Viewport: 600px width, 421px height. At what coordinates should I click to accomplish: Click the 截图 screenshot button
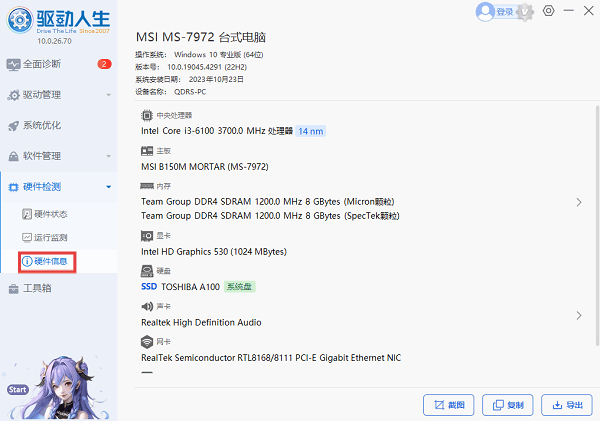click(x=448, y=405)
